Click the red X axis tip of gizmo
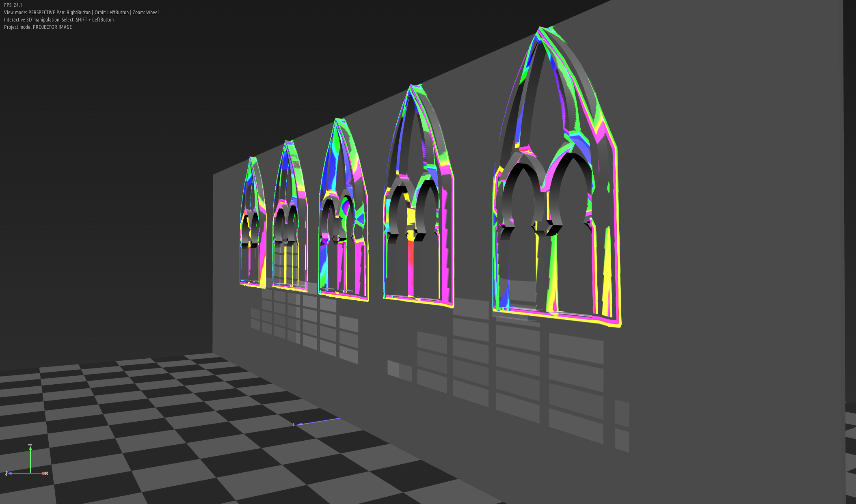 (x=45, y=473)
